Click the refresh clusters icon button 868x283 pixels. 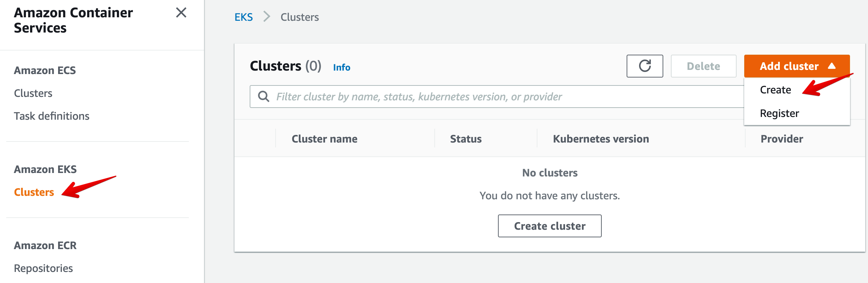(644, 66)
